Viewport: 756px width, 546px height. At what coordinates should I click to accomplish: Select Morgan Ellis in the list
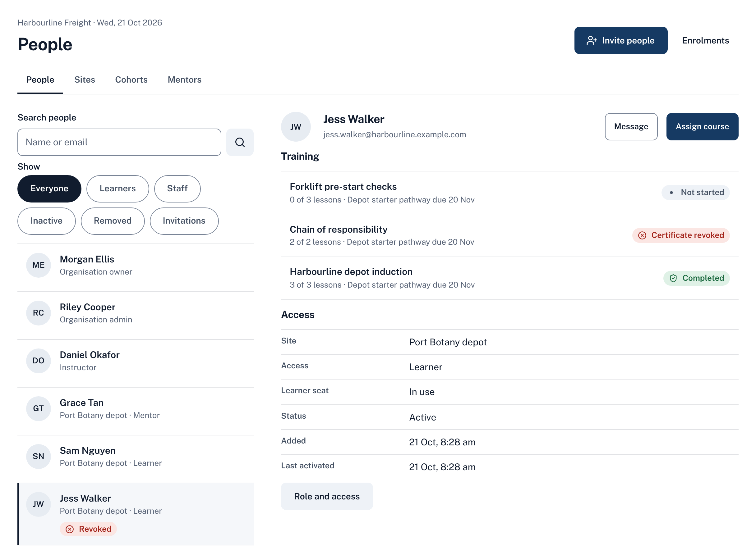[135, 268]
